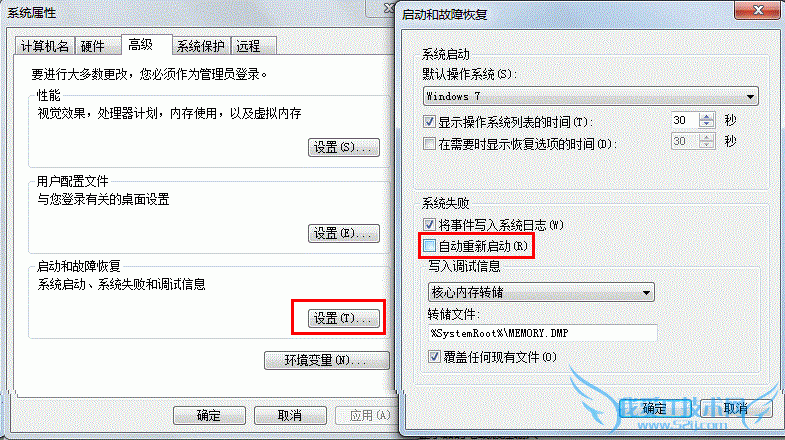785x440 pixels.
Task: Uncheck 将事件写入系统日志 checkbox
Action: (x=429, y=224)
